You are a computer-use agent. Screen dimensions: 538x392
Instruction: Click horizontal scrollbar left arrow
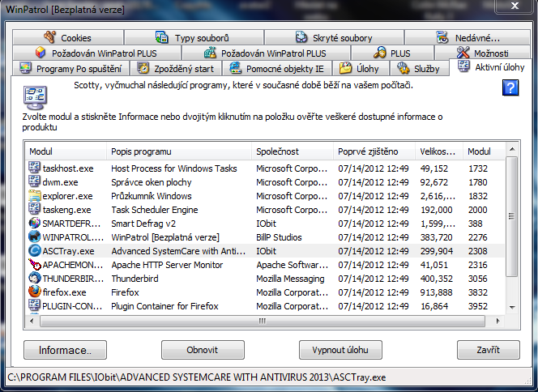point(32,321)
